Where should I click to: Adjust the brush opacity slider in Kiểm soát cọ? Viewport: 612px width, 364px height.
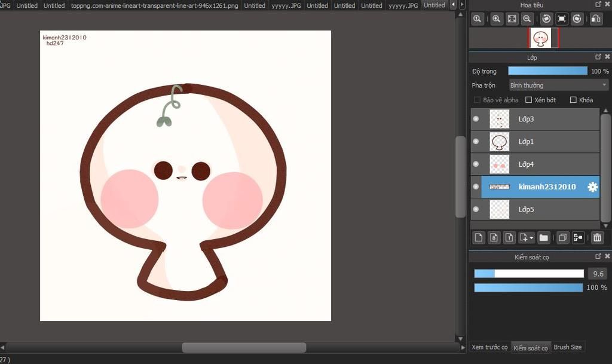tap(528, 287)
